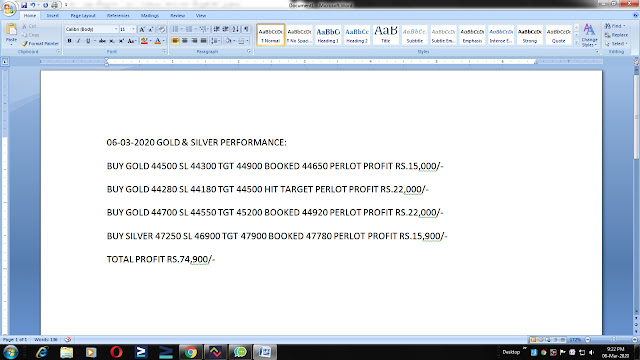Apply the Heading 1 style
This screenshot has height=360, width=640.
[x=328, y=35]
